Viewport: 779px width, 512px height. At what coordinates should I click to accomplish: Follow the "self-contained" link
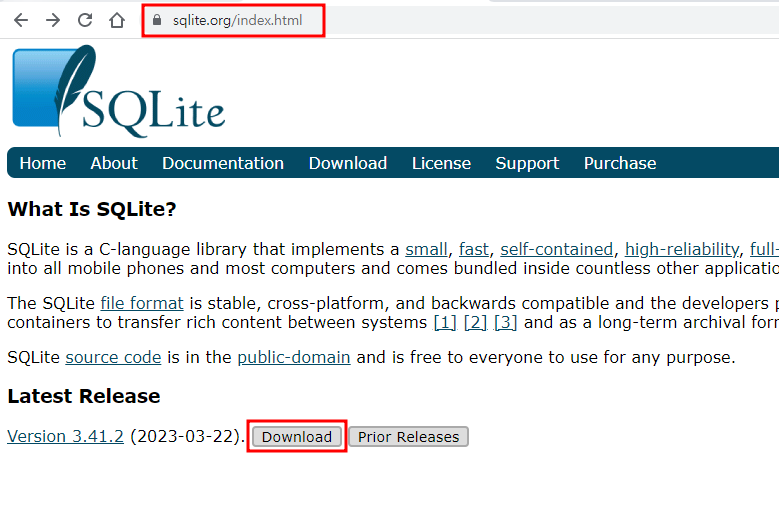pos(556,249)
